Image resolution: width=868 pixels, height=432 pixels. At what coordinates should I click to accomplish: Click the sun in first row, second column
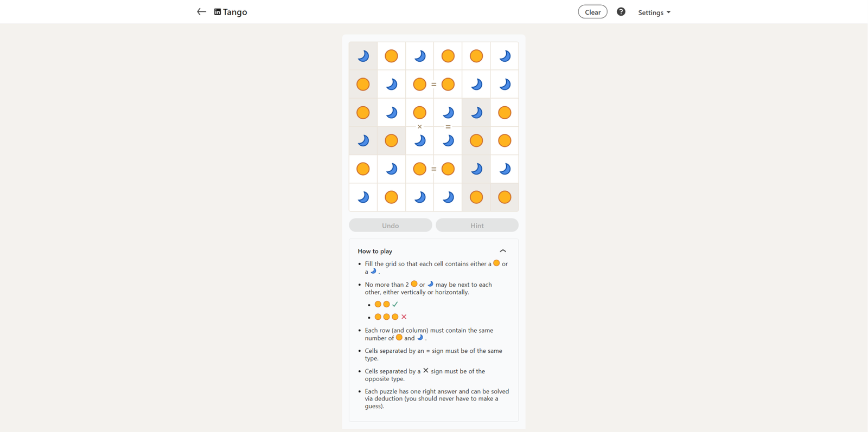(x=391, y=56)
